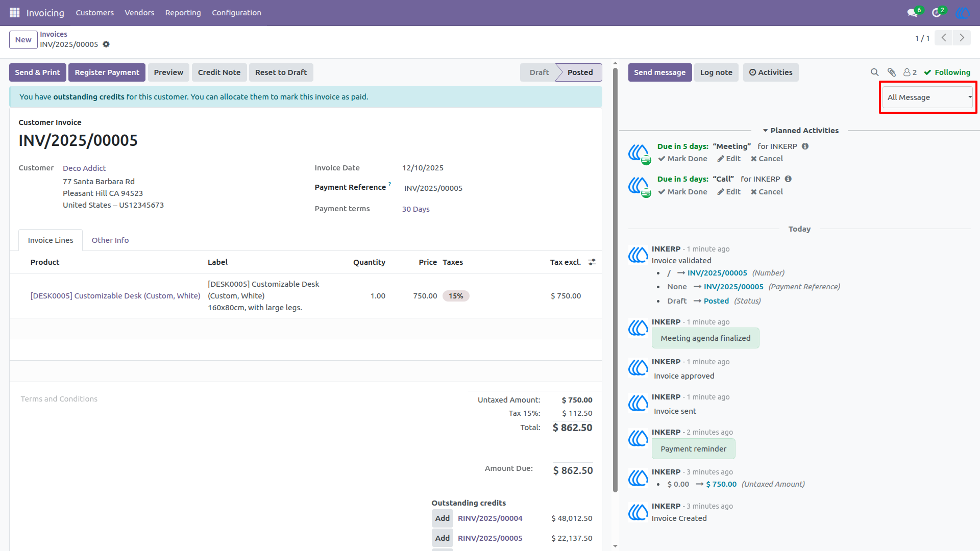Click Send message in chatter
This screenshot has width=980, height=551.
click(659, 72)
